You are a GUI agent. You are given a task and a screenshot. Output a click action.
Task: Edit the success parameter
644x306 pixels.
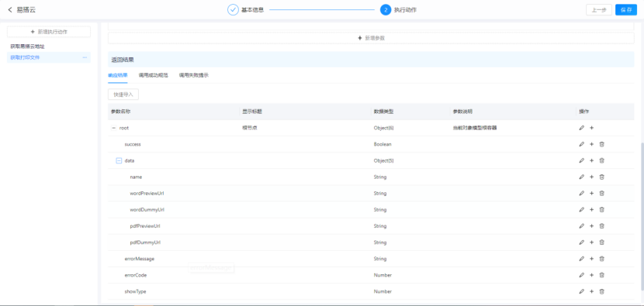581,144
